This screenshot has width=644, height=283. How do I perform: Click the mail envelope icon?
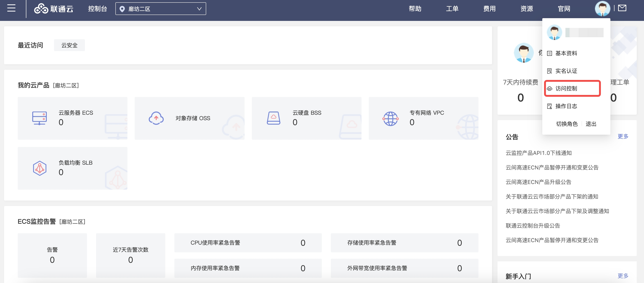click(622, 8)
